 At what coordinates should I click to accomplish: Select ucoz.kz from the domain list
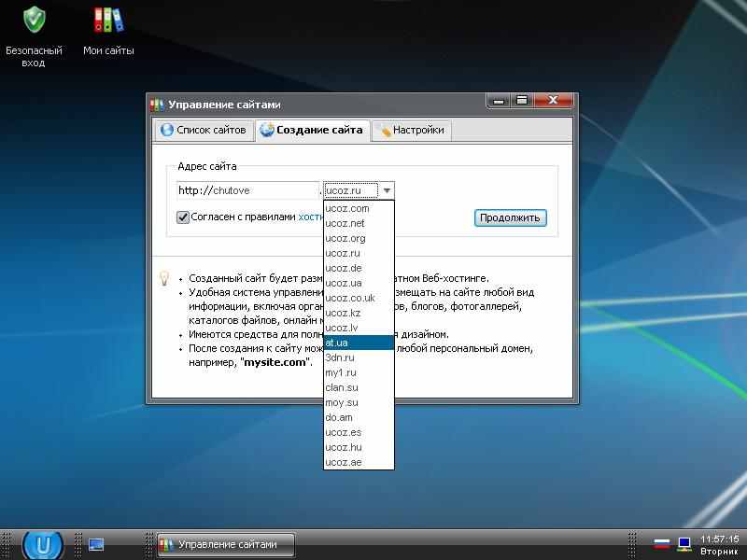coord(359,313)
